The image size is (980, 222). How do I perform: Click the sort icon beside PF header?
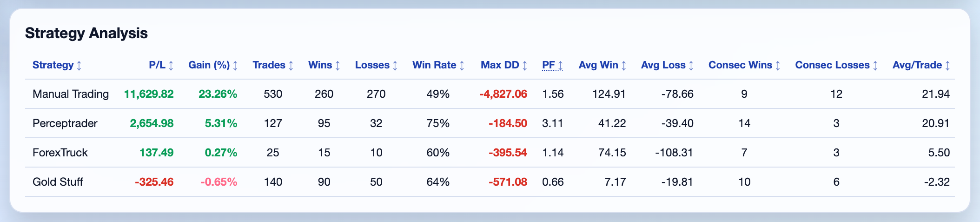tap(561, 66)
